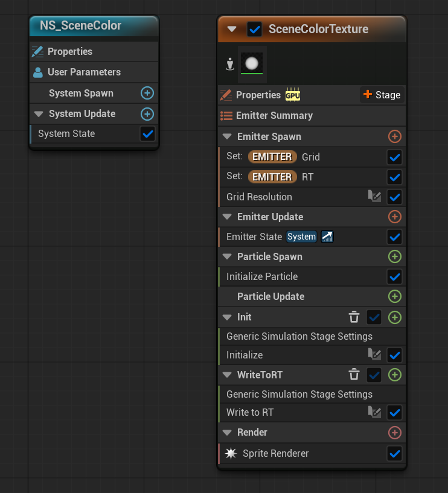Collapse the Emitter Update group
Screen dimensions: 448x493
click(228, 217)
